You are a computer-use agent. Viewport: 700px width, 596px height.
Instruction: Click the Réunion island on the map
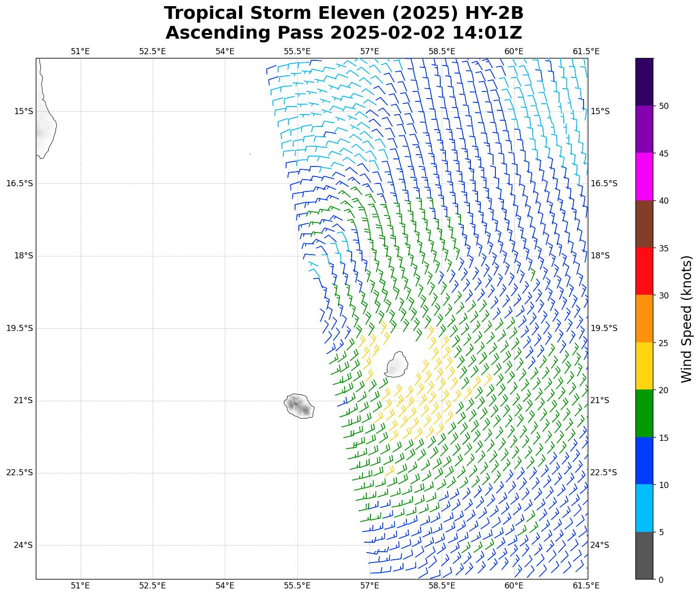299,406
